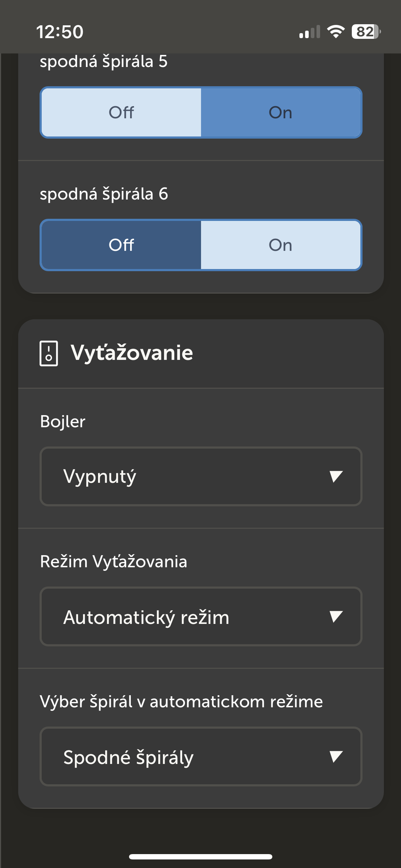Tap the Spodné špirály dropdown triangle
401x868 pixels.
pyautogui.click(x=336, y=756)
